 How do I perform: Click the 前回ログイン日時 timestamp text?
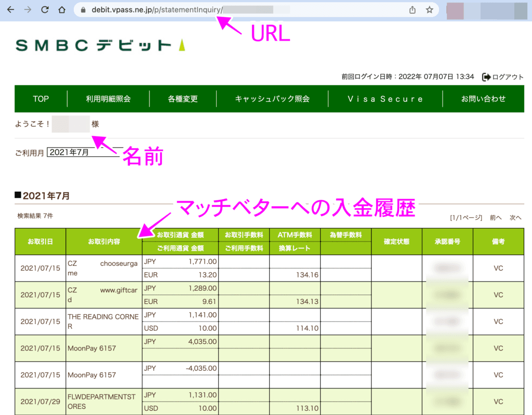coord(407,77)
